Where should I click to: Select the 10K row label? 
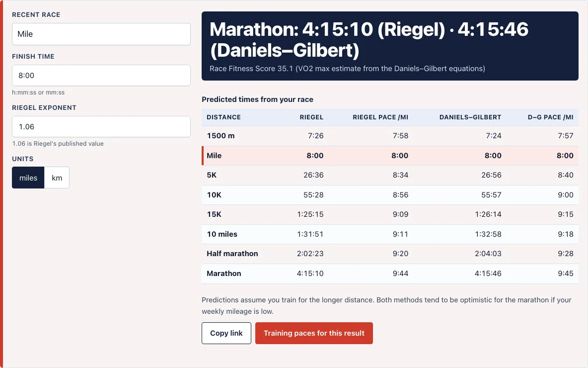214,195
